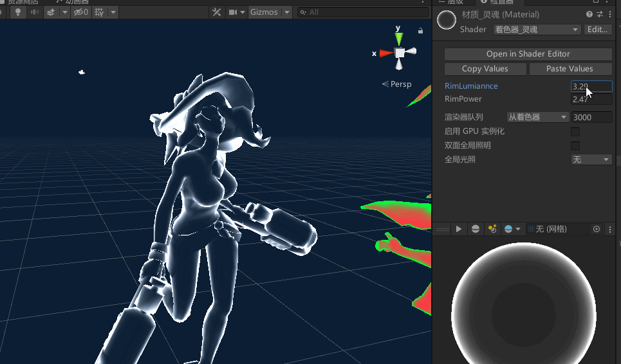
Task: Click the 全局光照 label
Action: click(460, 159)
